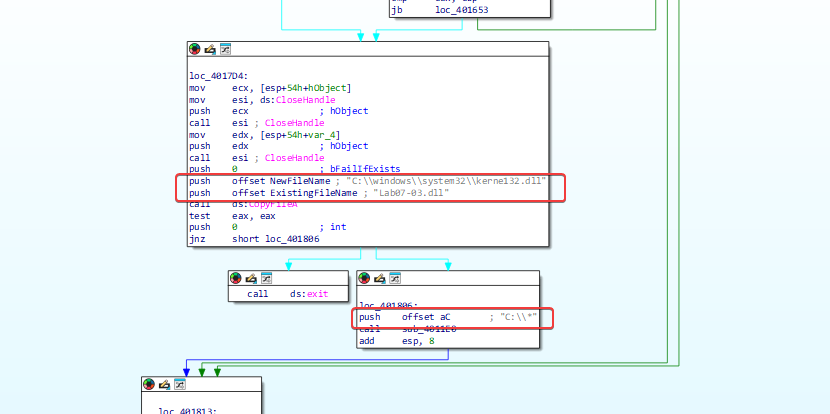Viewport: 830px width, 414px height.
Task: Click the NewFileName offset operand
Action: tap(300, 181)
